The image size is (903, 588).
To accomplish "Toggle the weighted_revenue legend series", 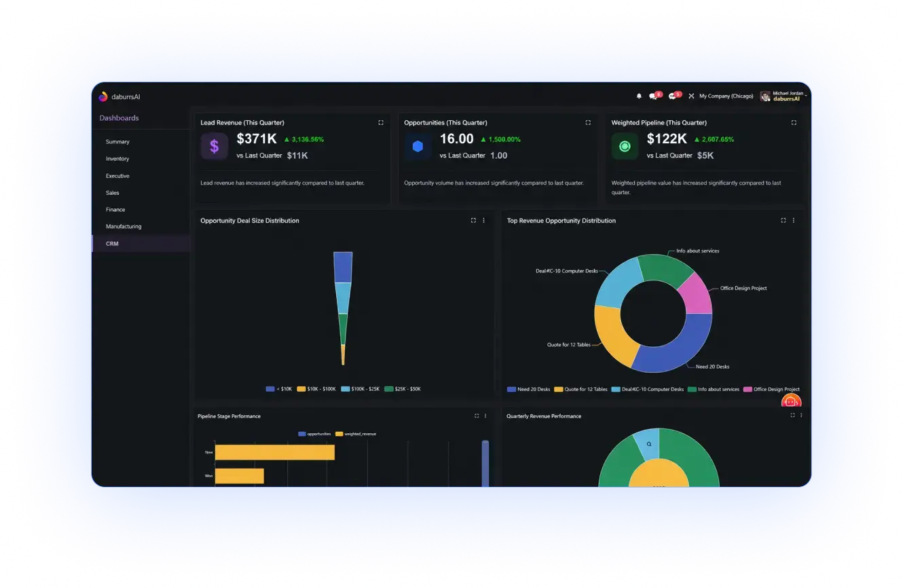I will [x=356, y=433].
